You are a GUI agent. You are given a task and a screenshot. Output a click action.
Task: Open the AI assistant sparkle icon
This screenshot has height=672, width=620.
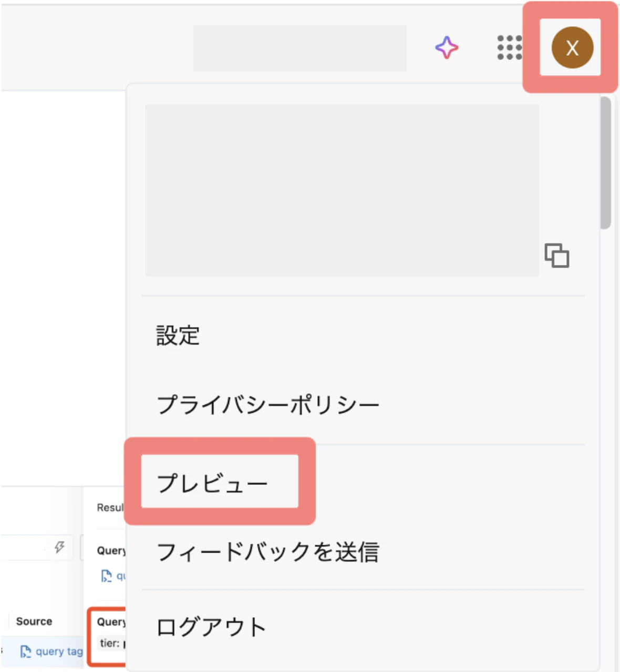tap(447, 48)
